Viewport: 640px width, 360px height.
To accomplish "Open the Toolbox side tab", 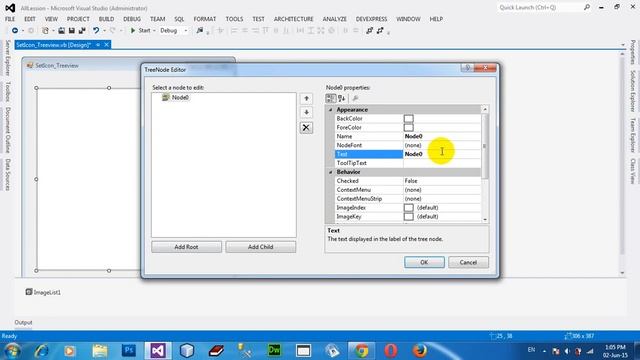I will 7,91.
